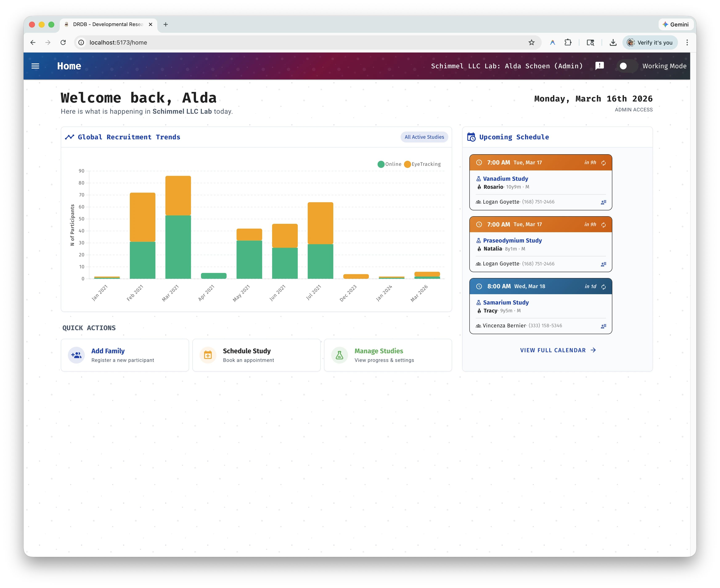
Task: Open the Praseodymium Study link
Action: click(x=512, y=240)
